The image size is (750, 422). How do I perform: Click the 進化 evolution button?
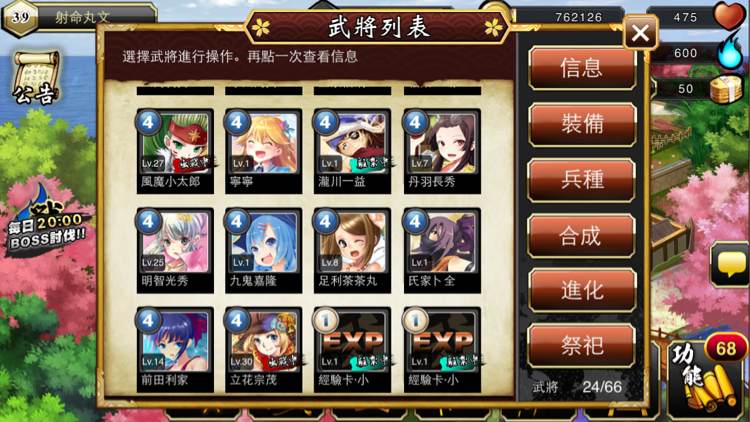pyautogui.click(x=582, y=290)
